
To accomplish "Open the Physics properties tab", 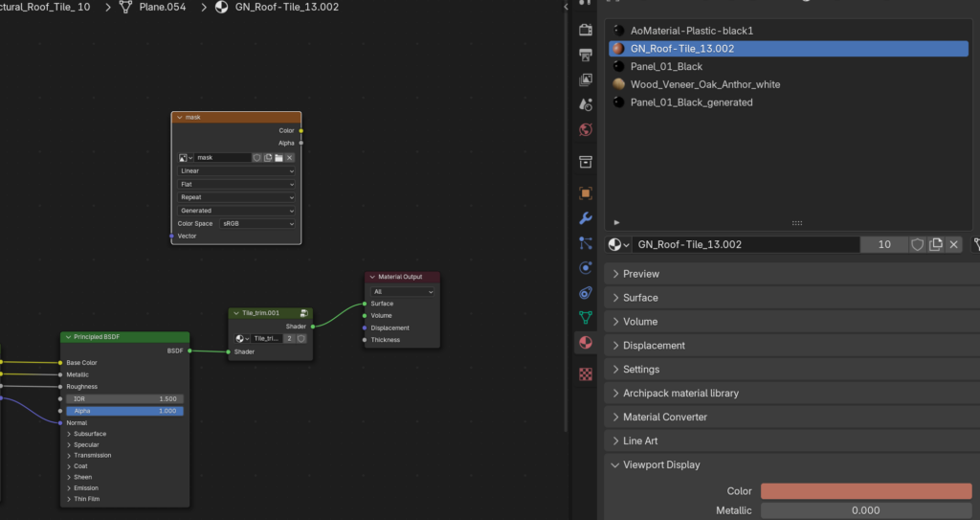I will (586, 268).
